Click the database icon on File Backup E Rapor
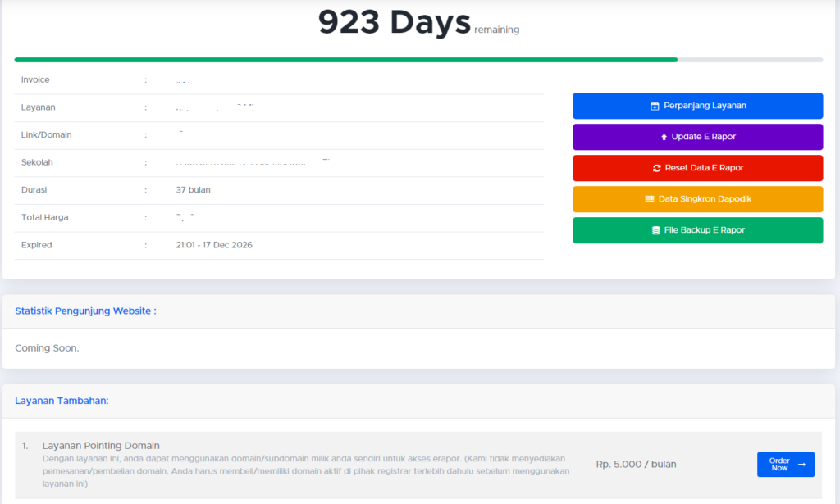The height and width of the screenshot is (504, 840). coord(655,230)
